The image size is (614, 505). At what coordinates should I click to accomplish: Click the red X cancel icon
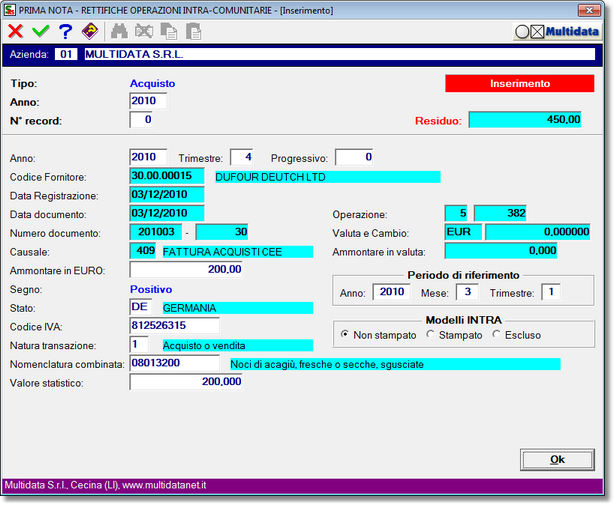pyautogui.click(x=15, y=31)
